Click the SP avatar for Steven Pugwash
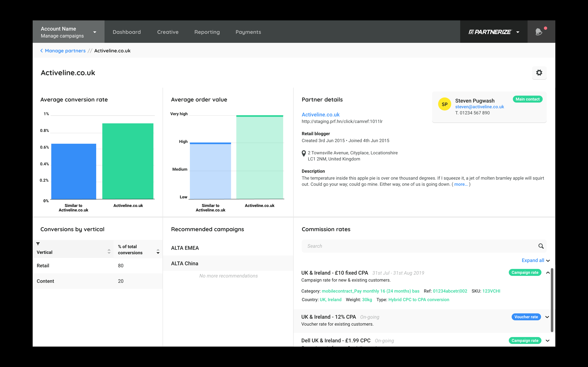This screenshot has width=588, height=367. tap(444, 104)
